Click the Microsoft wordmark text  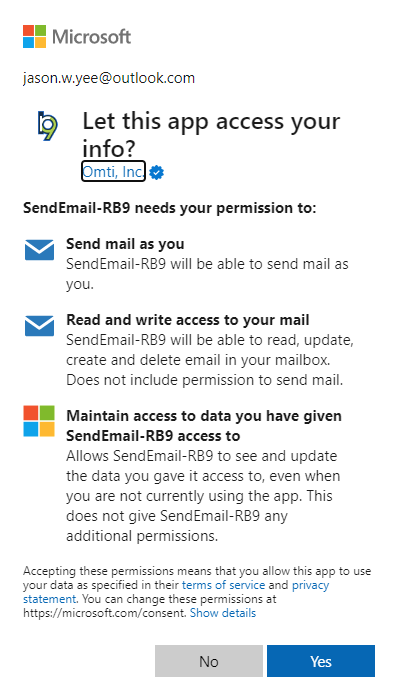tap(92, 37)
